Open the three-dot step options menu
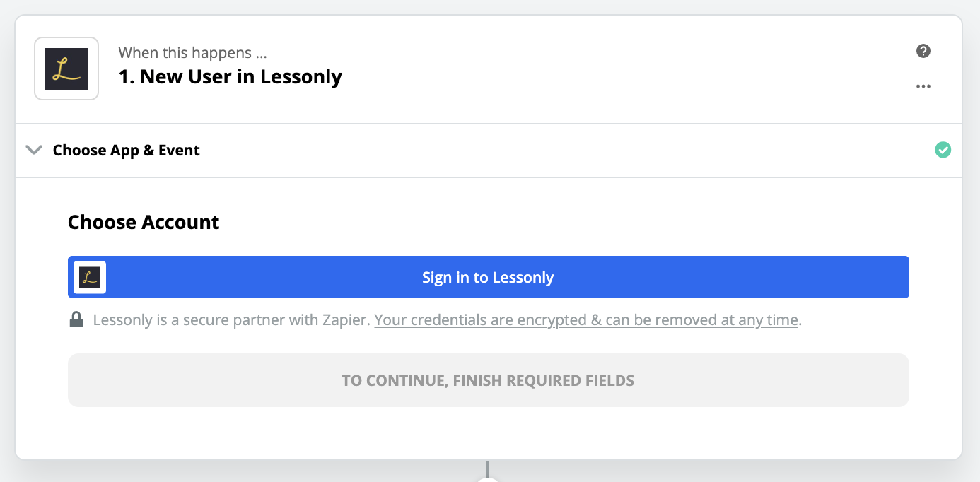 tap(923, 86)
